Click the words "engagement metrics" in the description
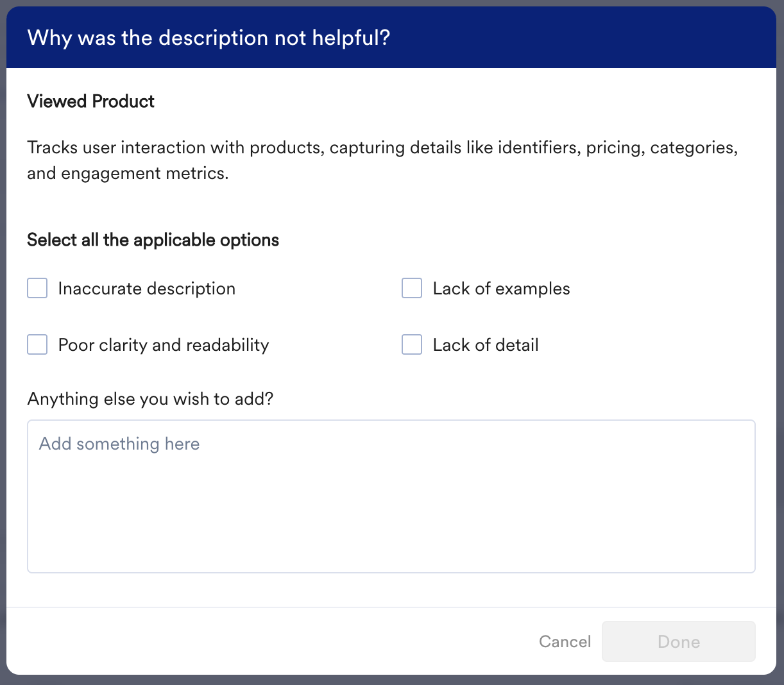This screenshot has width=784, height=685. [x=144, y=174]
